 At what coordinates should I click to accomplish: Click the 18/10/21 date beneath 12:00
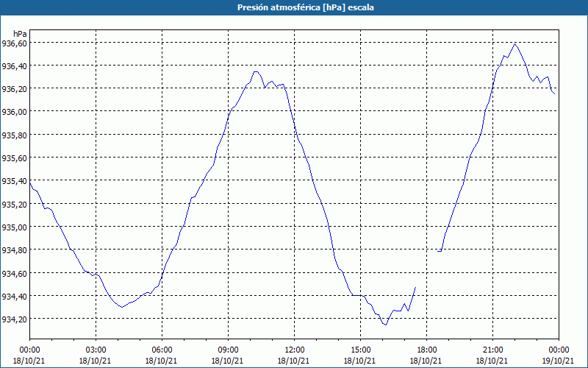click(295, 361)
